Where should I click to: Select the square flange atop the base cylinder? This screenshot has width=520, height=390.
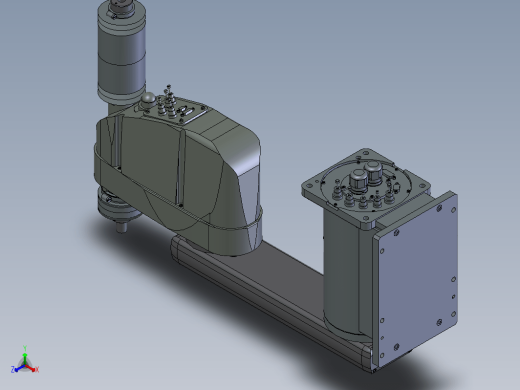(366, 188)
